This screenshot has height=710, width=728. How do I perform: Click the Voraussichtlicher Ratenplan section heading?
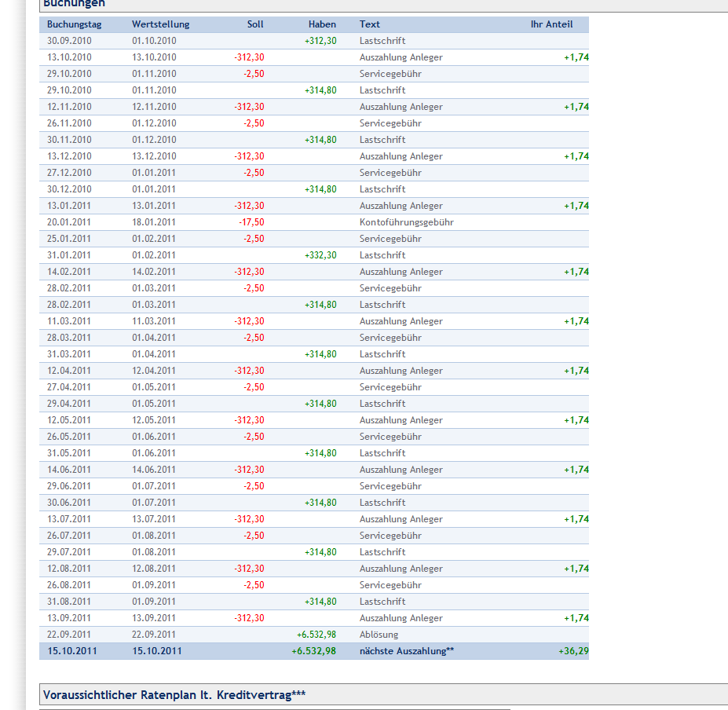point(174,695)
